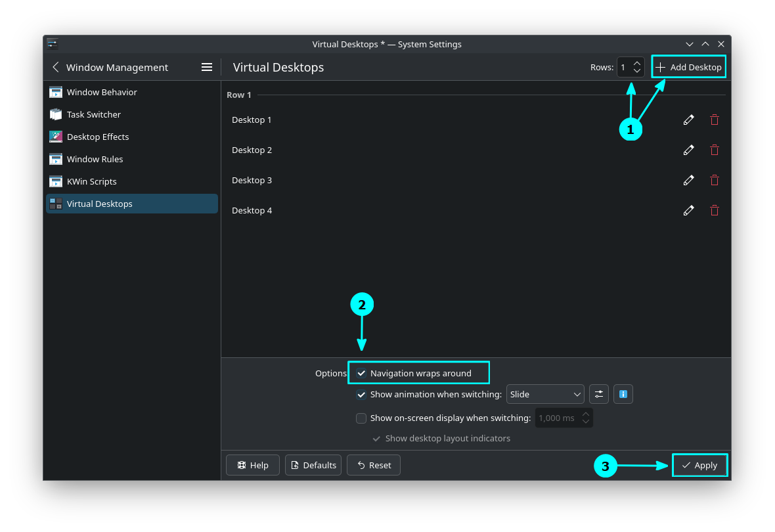Increase the Rows value with the up arrow
The image size is (775, 532).
636,63
